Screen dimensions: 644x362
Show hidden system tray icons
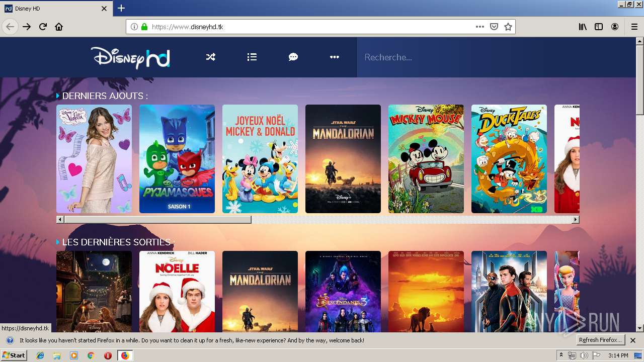point(561,355)
